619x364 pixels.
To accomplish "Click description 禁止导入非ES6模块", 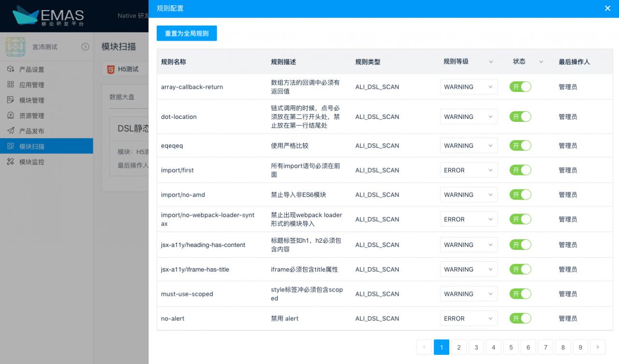I will [298, 195].
